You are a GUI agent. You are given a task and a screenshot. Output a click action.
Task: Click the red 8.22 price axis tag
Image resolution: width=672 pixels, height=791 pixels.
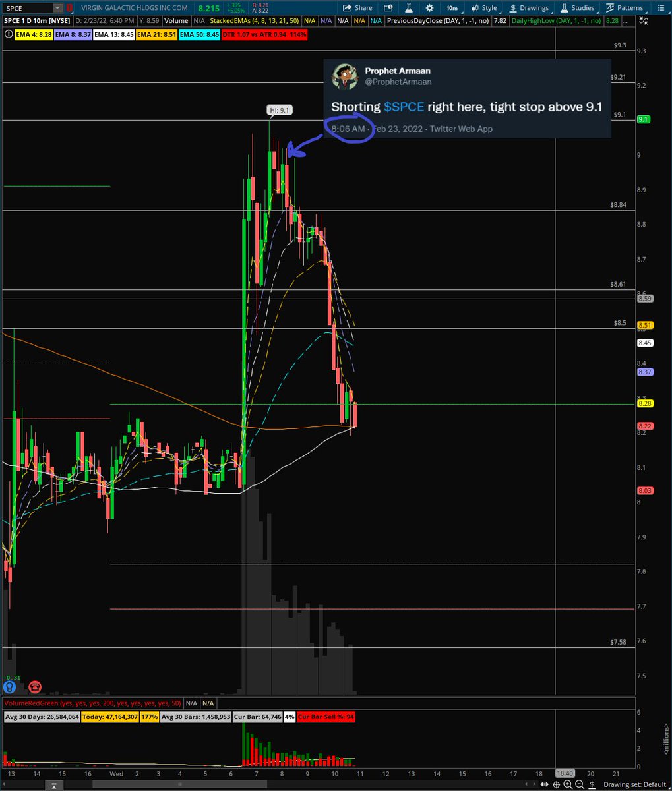[645, 426]
